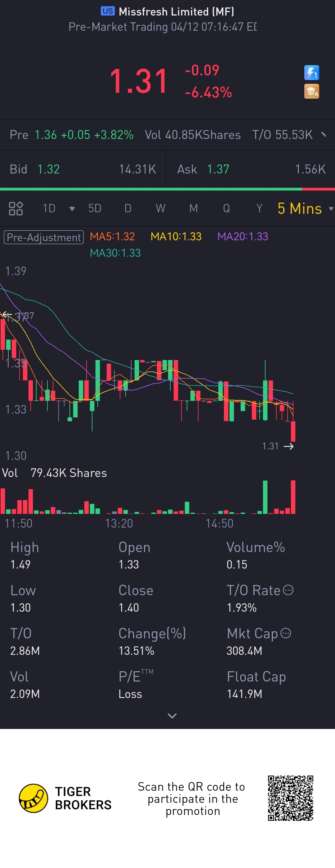Open the Tiger Brokers logo
Image resolution: width=335 pixels, height=868 pixels.
33,798
